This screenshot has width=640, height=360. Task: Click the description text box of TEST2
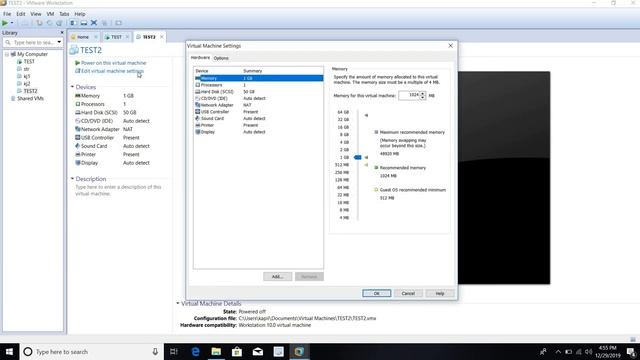[118, 190]
